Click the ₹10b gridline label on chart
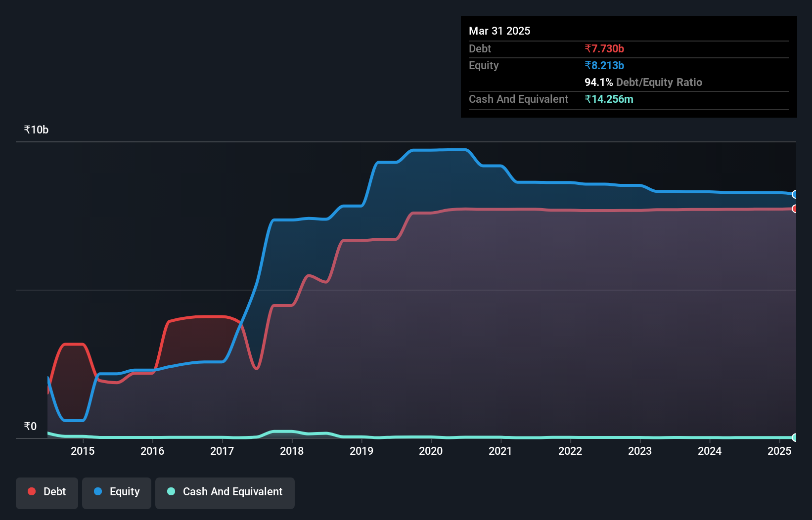 click(x=36, y=129)
